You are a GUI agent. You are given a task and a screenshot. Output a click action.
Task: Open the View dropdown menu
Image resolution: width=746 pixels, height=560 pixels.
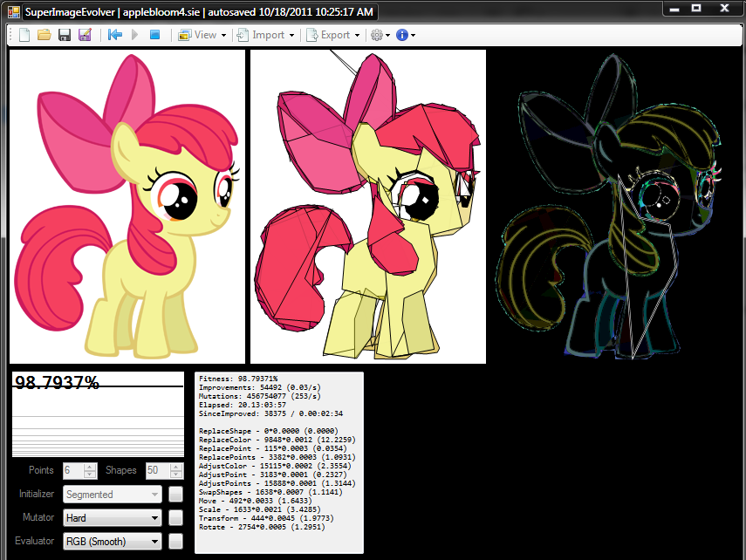point(202,35)
